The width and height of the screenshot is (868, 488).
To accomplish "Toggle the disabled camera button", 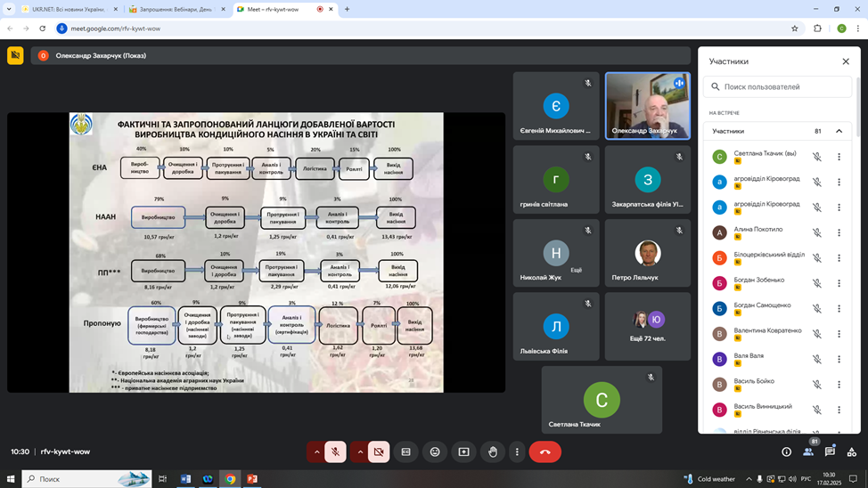I will click(x=379, y=452).
